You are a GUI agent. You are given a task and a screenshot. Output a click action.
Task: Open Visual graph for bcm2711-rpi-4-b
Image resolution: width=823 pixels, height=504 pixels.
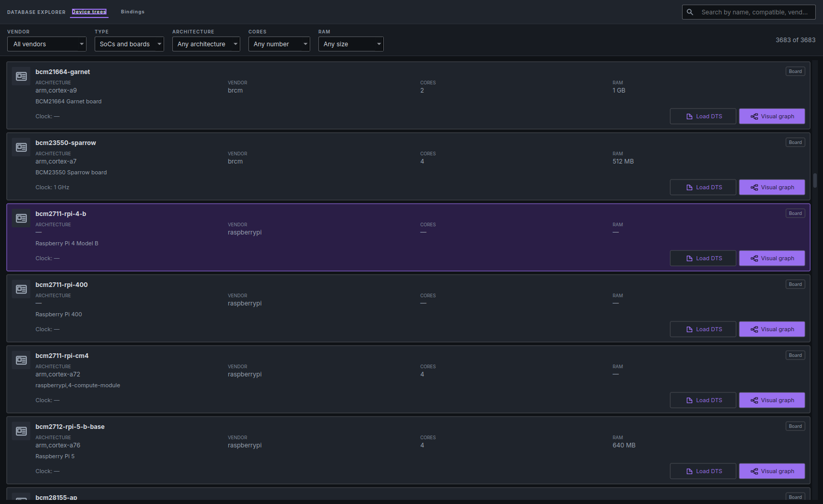772,258
